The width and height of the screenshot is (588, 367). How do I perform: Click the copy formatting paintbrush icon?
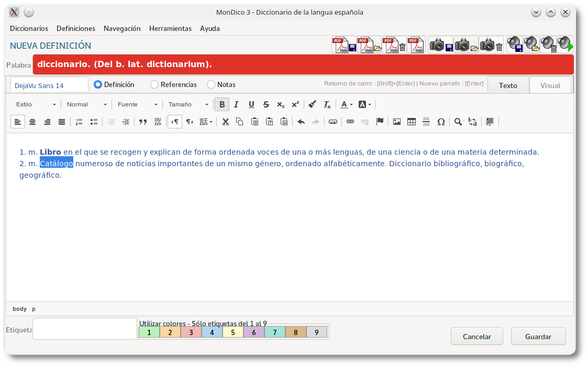[x=312, y=104]
